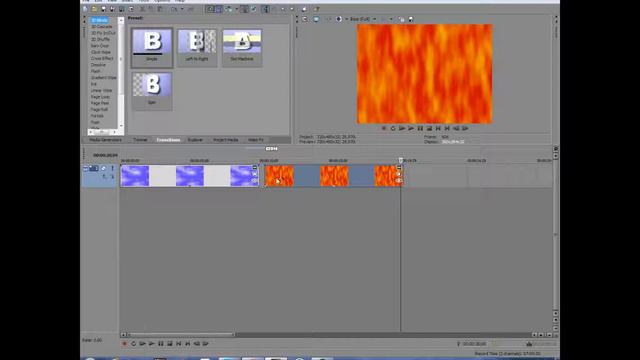The width and height of the screenshot is (640, 360).
Task: Click the timeline horizontal scrollbar thumb
Action: (x=182, y=335)
